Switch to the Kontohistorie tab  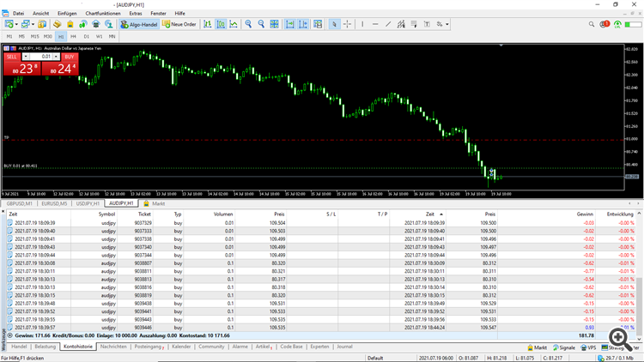pos(79,347)
